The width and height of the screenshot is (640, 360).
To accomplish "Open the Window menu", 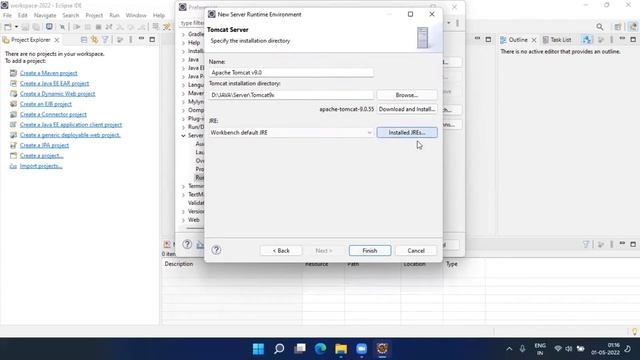I will [136, 15].
